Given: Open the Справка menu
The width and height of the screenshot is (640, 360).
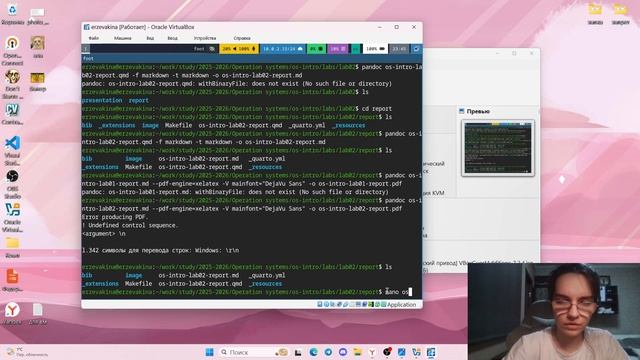Looking at the screenshot, I should 242,38.
